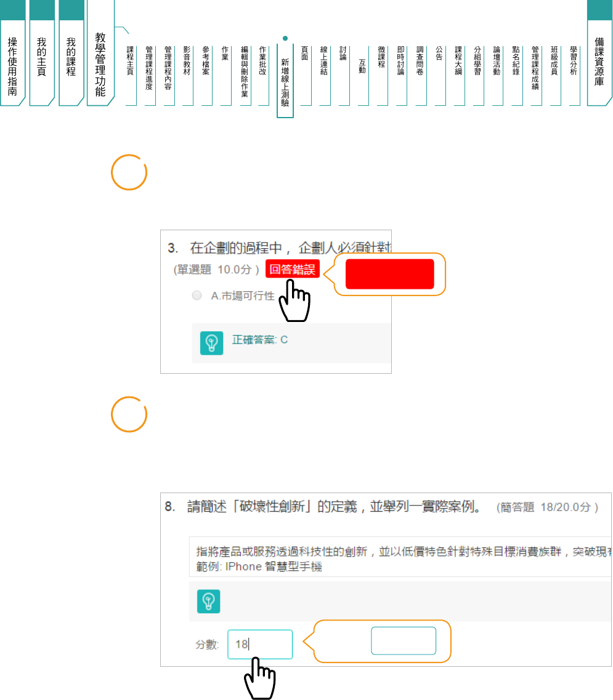Image resolution: width=613 pixels, height=700 pixels.
Task: Click the answer line starting 指將產品或服務
Action: point(404,552)
